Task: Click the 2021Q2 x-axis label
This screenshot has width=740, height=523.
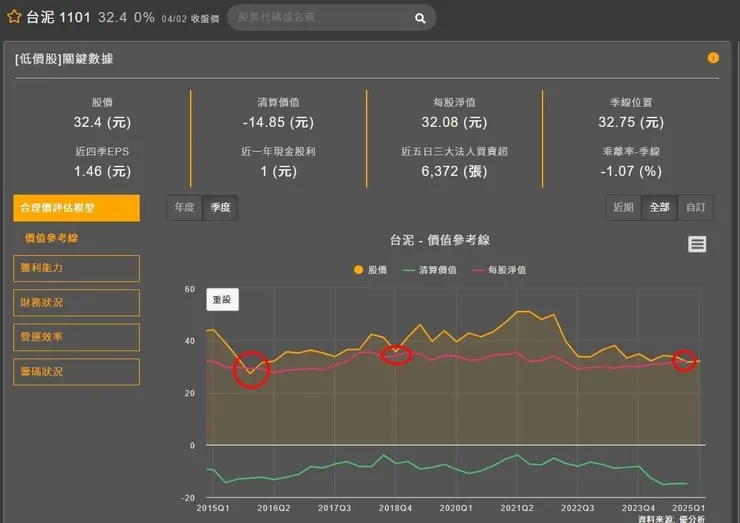Action: click(x=517, y=508)
